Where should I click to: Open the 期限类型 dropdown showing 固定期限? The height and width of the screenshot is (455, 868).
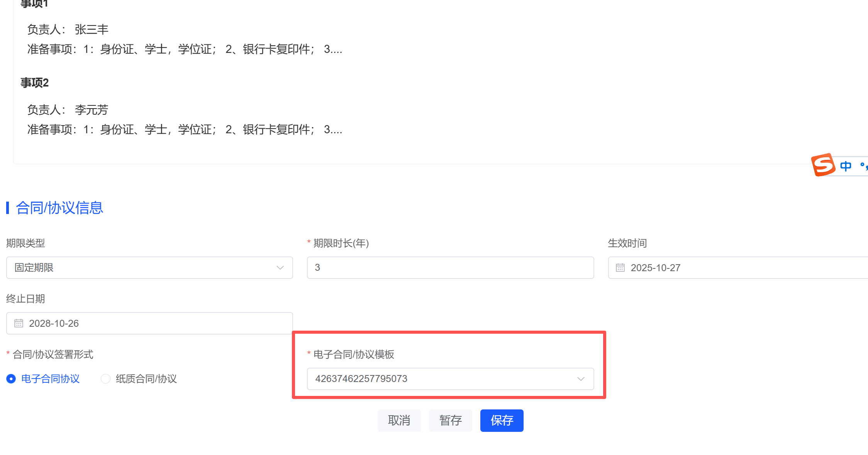149,268
